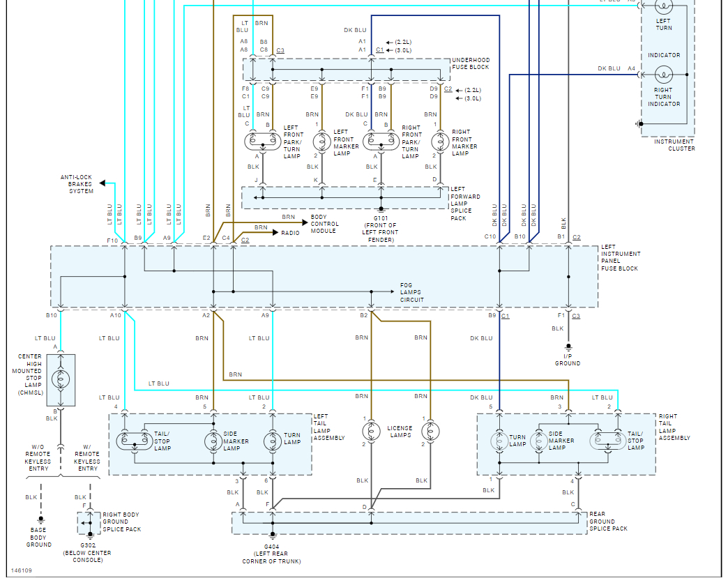
Task: Select the right tail assembly turn lamp bulb
Action: pos(499,441)
